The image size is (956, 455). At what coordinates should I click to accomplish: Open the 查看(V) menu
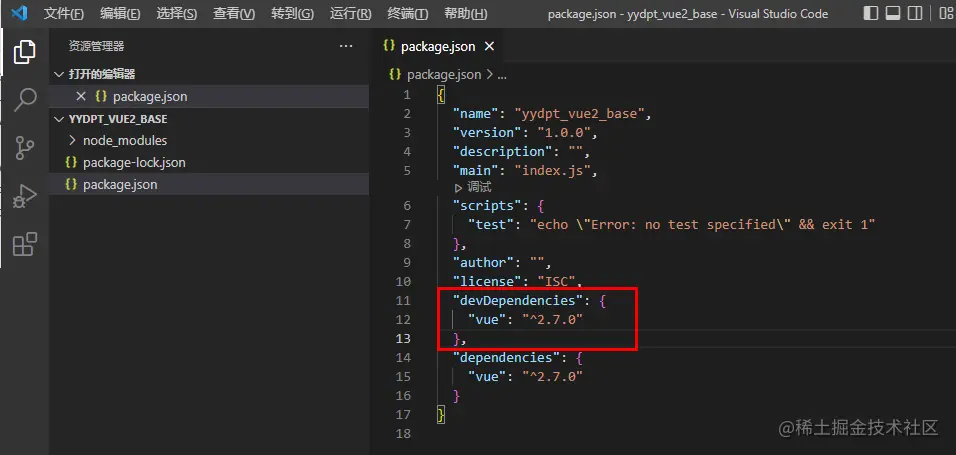(x=234, y=13)
